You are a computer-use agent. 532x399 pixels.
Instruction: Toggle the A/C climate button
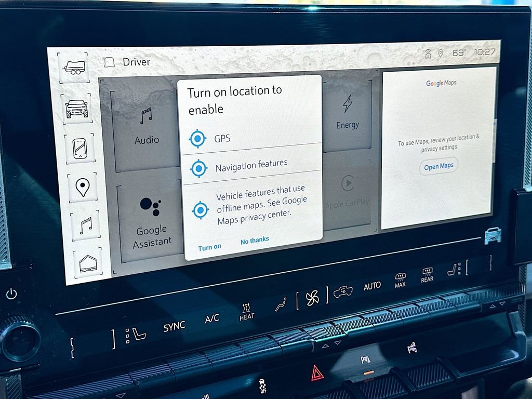point(212,318)
